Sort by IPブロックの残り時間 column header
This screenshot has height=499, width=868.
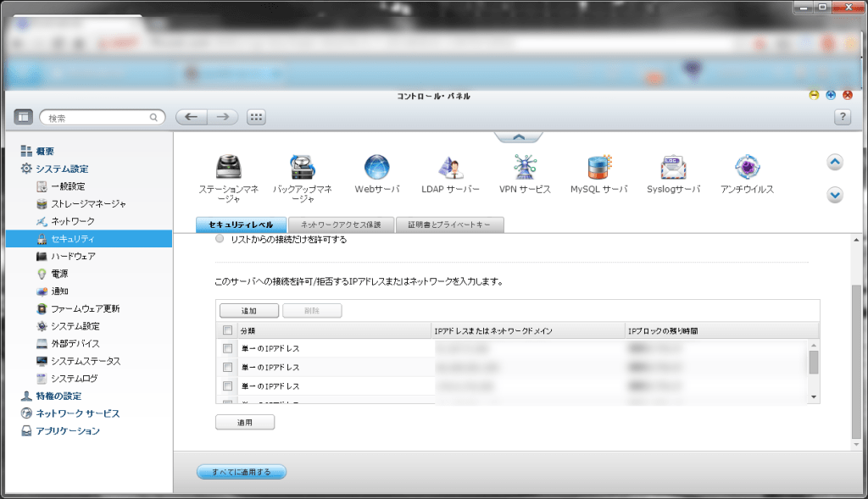[721, 330]
